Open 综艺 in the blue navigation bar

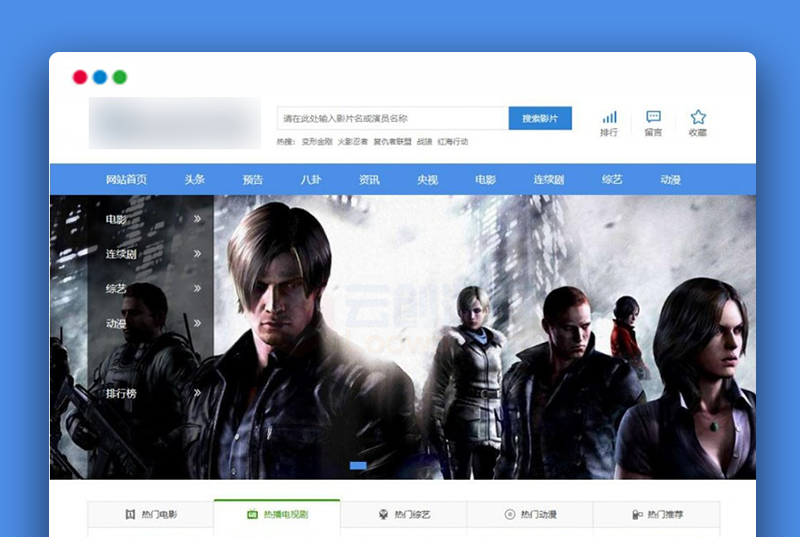(x=612, y=180)
